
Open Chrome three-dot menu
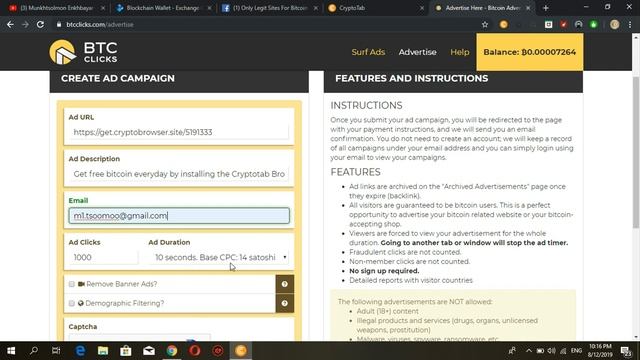(630, 24)
